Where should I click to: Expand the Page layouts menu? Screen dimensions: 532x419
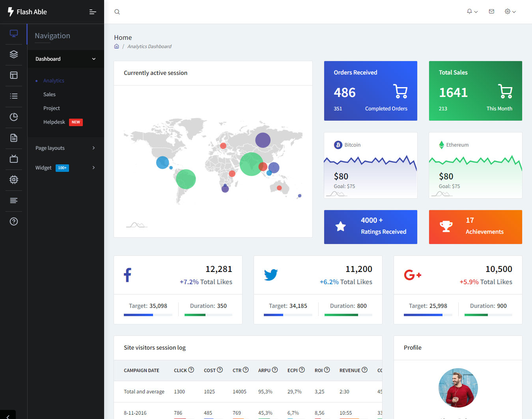click(x=65, y=148)
